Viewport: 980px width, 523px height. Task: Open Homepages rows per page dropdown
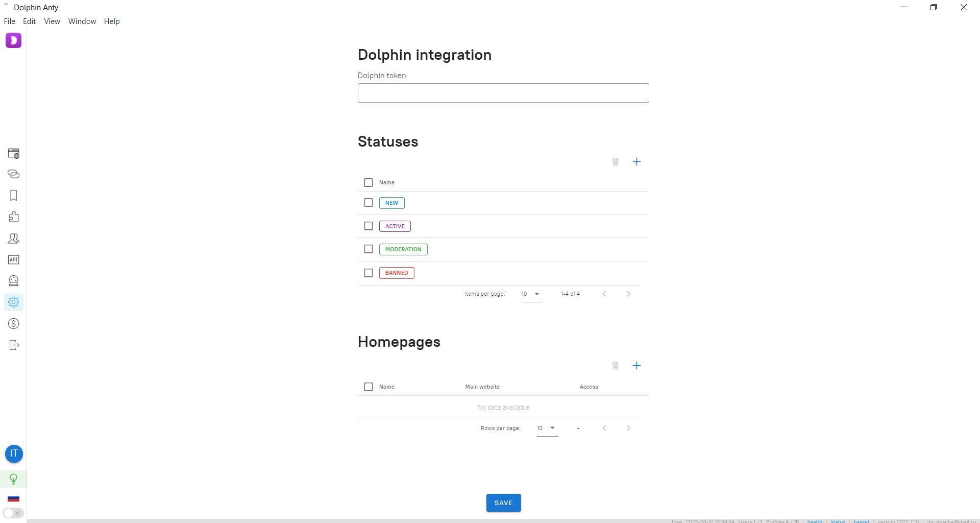tap(547, 429)
